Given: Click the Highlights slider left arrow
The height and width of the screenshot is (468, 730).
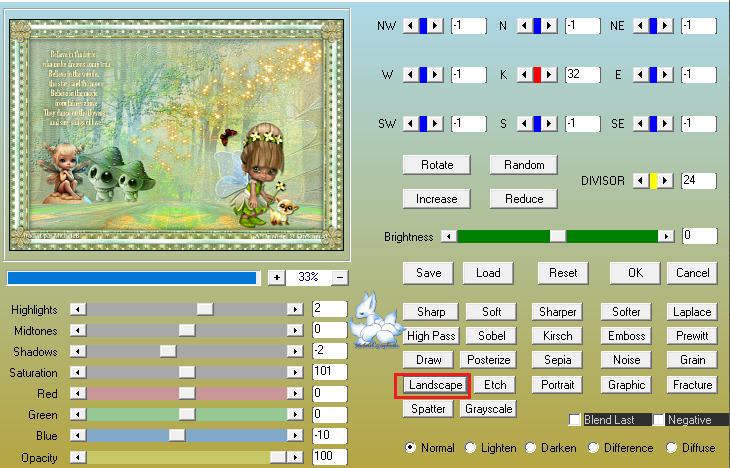Looking at the screenshot, I should tap(78, 309).
